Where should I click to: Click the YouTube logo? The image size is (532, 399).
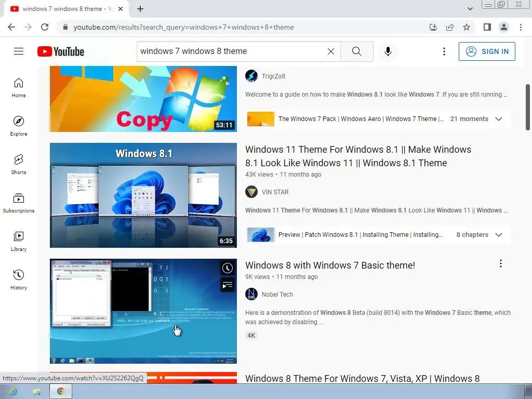click(61, 51)
